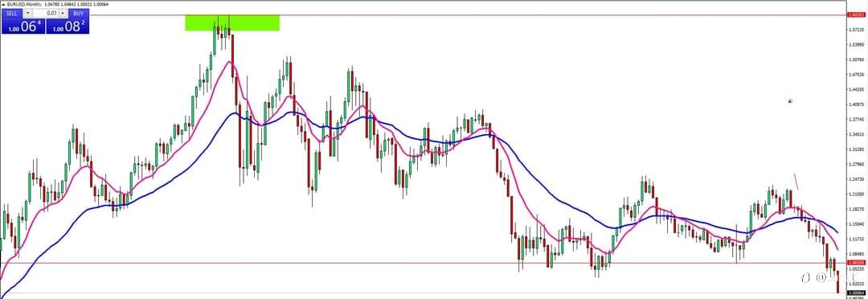
Task: Click the 1.08485 price scale label
Action: click(857, 254)
